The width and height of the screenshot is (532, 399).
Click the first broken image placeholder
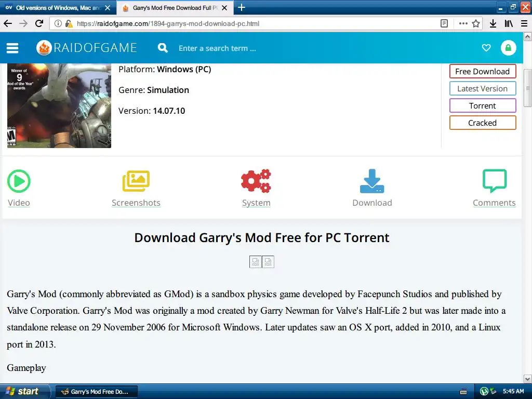256,262
